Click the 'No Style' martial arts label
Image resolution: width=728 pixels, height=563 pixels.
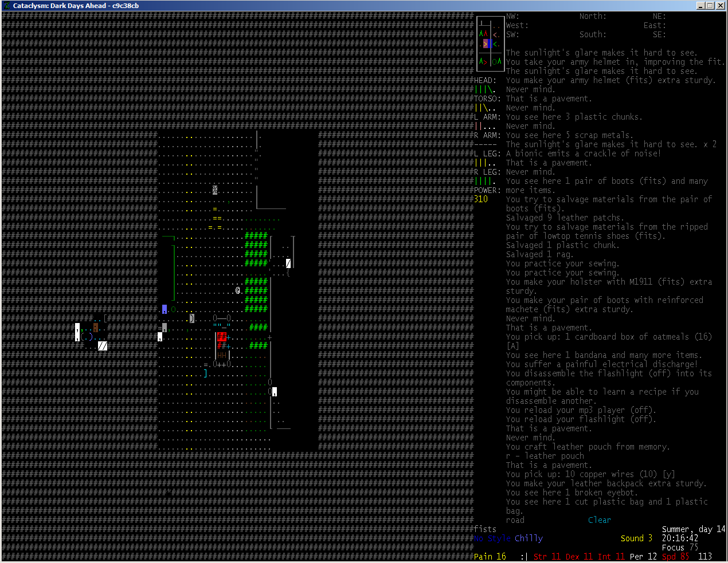[x=492, y=538]
